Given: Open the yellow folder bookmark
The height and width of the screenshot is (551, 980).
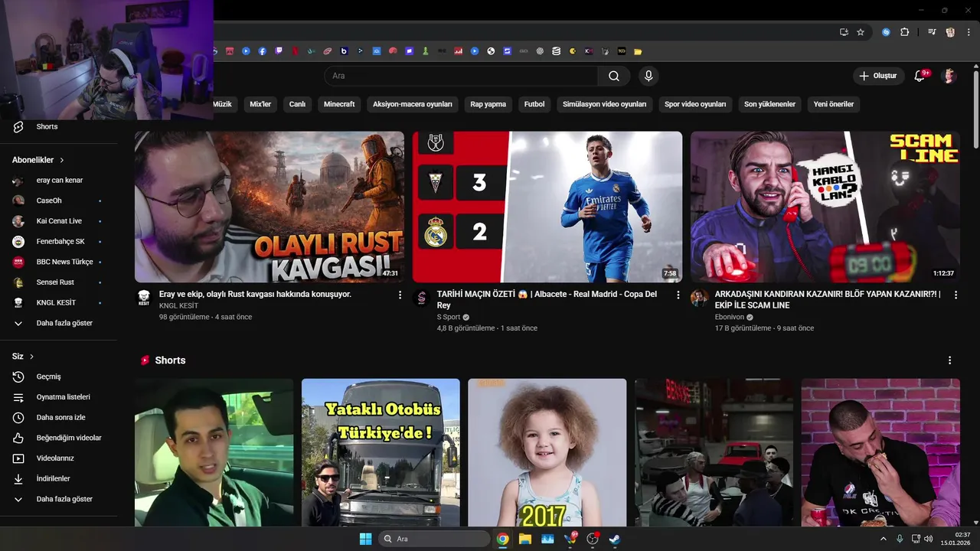Looking at the screenshot, I should coord(638,51).
